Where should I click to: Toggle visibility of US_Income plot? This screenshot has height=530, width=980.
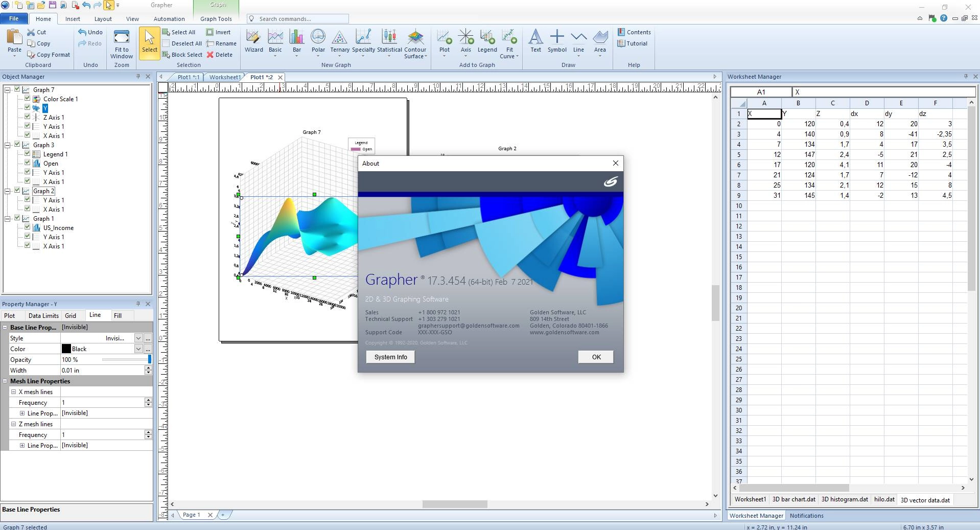[x=28, y=227]
